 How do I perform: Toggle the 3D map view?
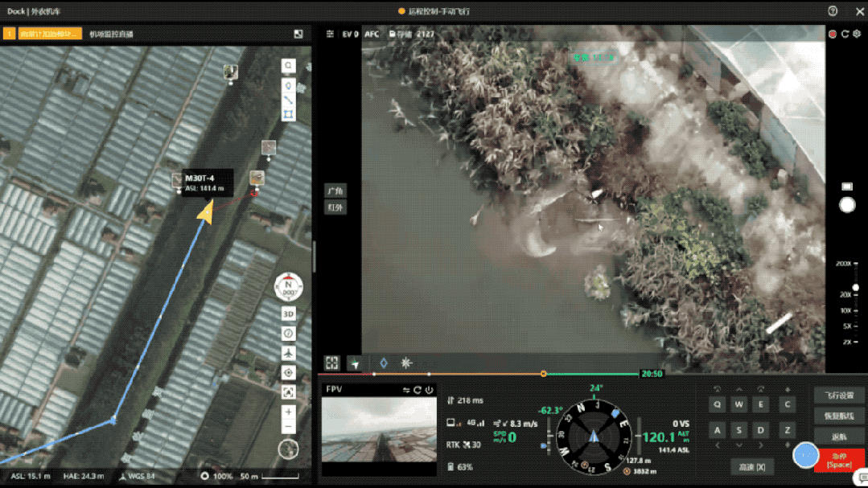pyautogui.click(x=289, y=314)
